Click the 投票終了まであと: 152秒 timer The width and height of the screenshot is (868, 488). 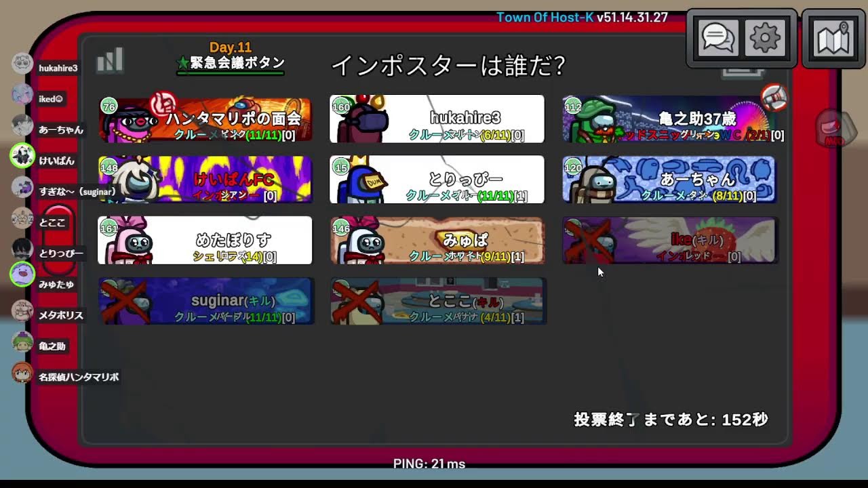pyautogui.click(x=671, y=420)
